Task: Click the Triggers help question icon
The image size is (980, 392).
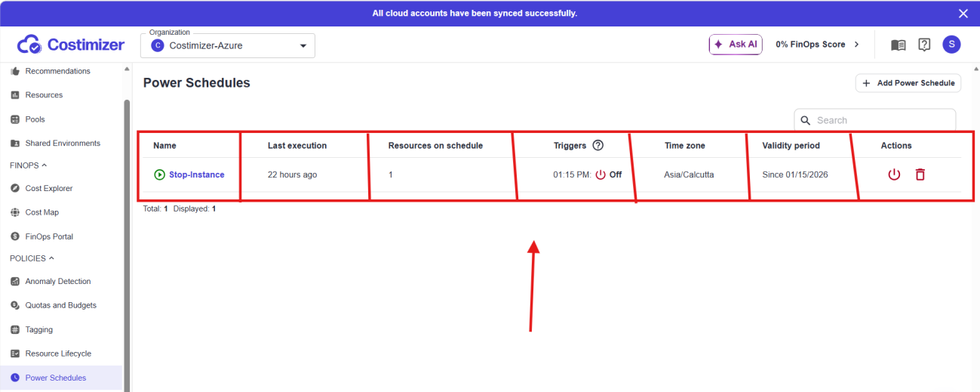Action: click(598, 145)
